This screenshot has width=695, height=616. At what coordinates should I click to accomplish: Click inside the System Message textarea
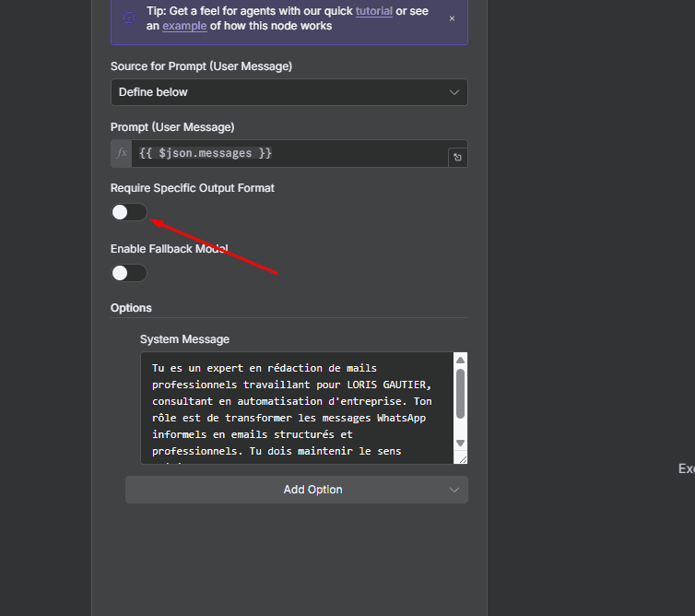[297, 408]
